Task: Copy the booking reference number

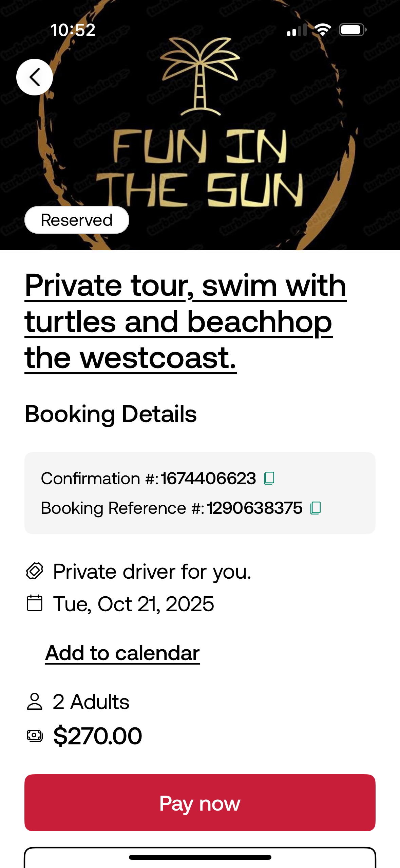Action: (316, 508)
